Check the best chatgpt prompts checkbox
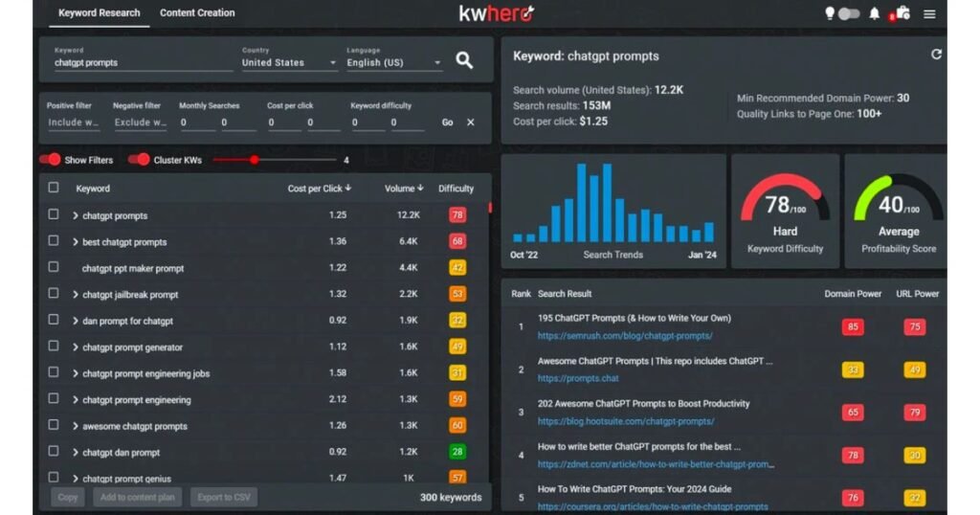Screen dimensions: 980x515 [54, 240]
